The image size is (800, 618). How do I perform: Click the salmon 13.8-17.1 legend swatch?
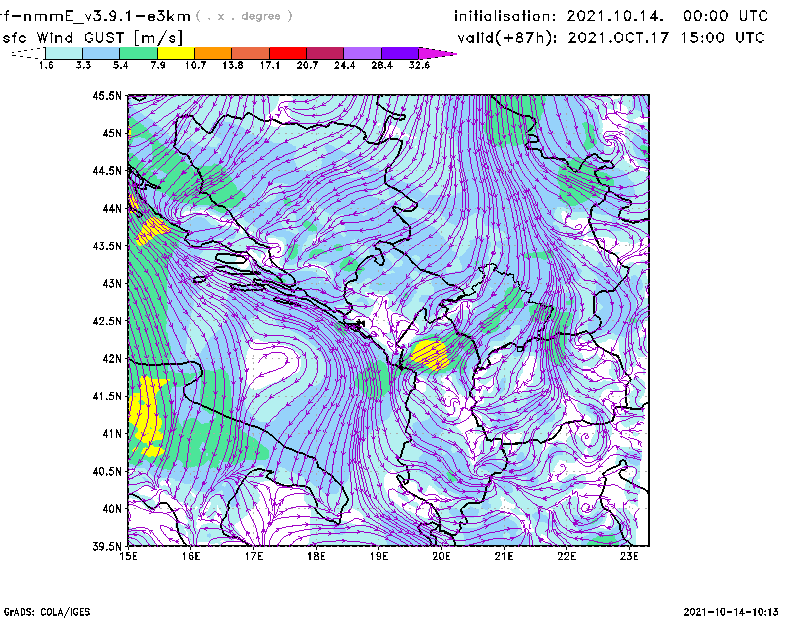[x=251, y=53]
